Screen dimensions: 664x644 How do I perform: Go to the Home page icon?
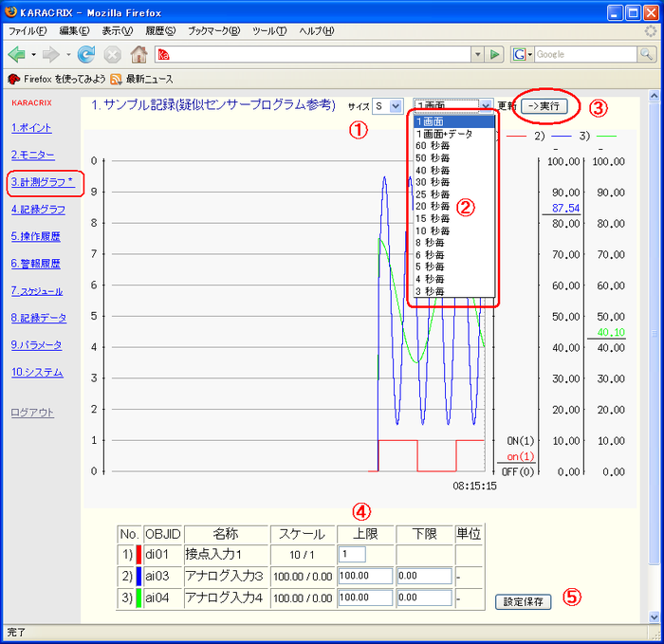138,54
